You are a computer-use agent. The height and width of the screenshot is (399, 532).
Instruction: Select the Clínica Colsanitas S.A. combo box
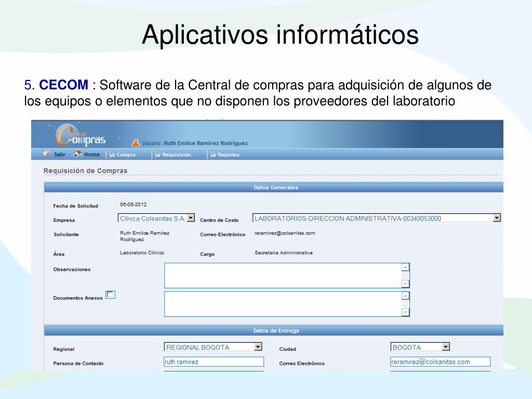[156, 218]
